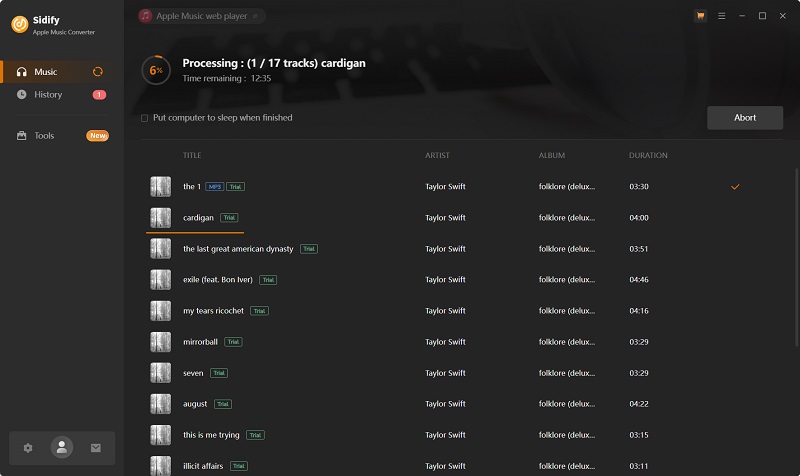Click the Trial tag on illicit affairs

(239, 466)
